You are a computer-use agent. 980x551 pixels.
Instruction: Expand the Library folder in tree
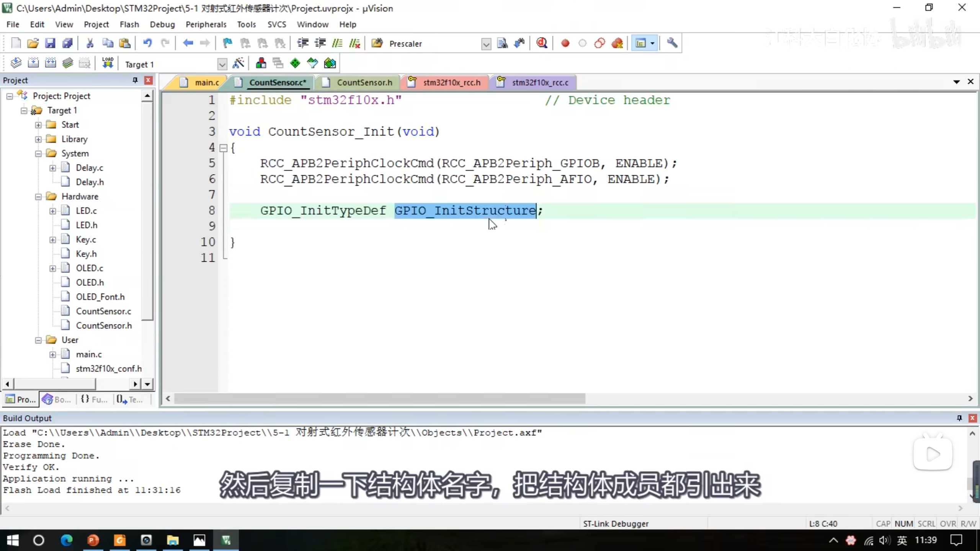pyautogui.click(x=38, y=139)
